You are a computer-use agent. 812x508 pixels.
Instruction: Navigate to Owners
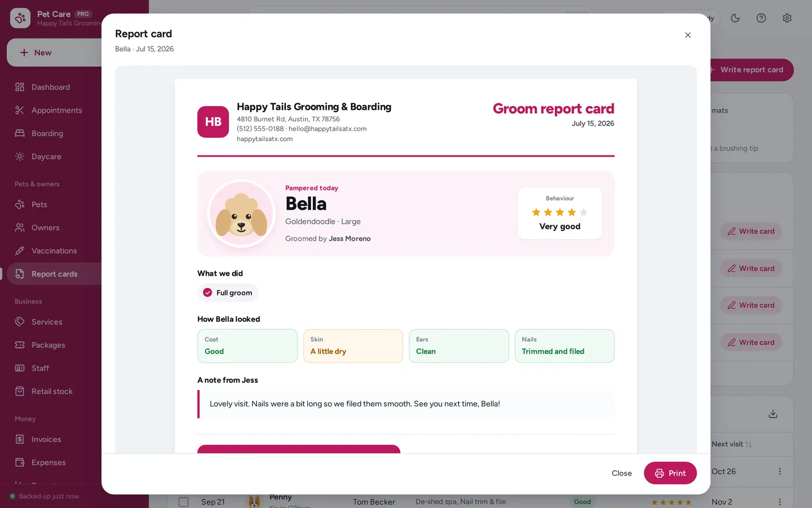45,228
